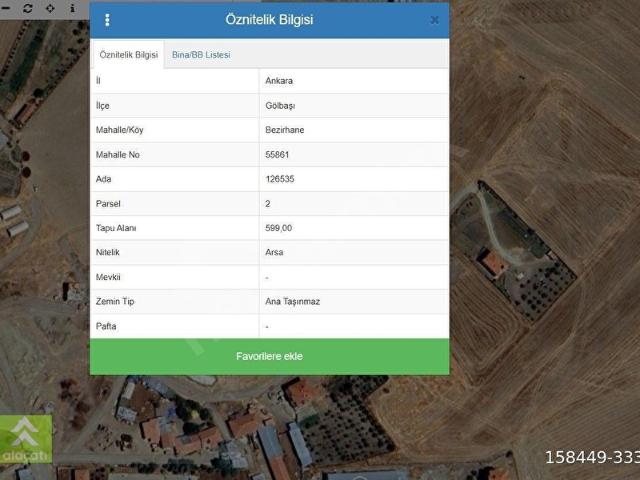Click the red-roofed house on right parcel
The image size is (640, 480).
[x=492, y=263]
